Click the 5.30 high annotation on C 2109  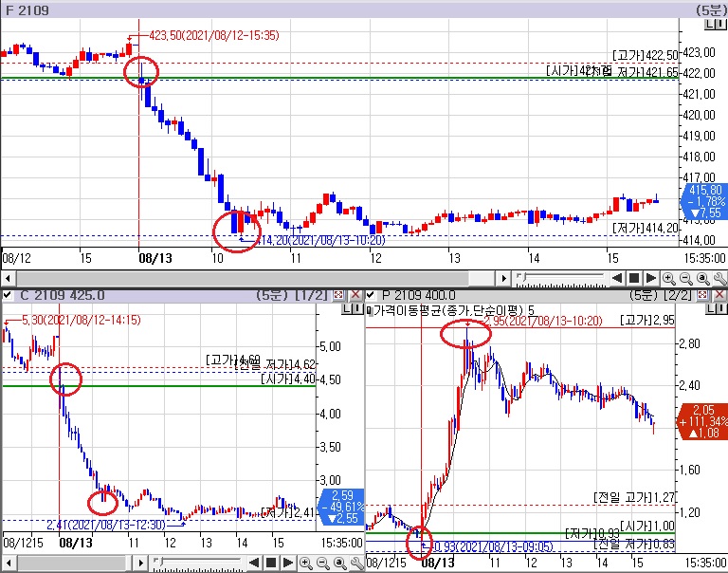pyautogui.click(x=82, y=320)
